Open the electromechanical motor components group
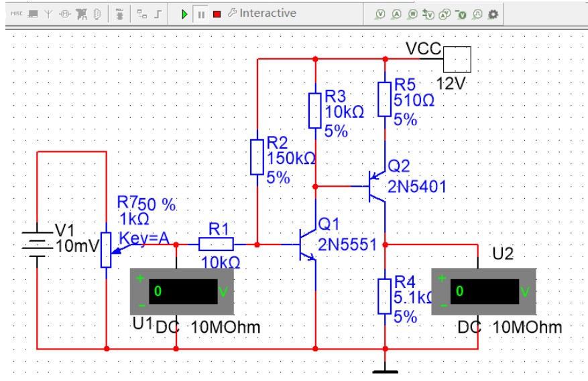The image size is (588, 381). tap(66, 13)
